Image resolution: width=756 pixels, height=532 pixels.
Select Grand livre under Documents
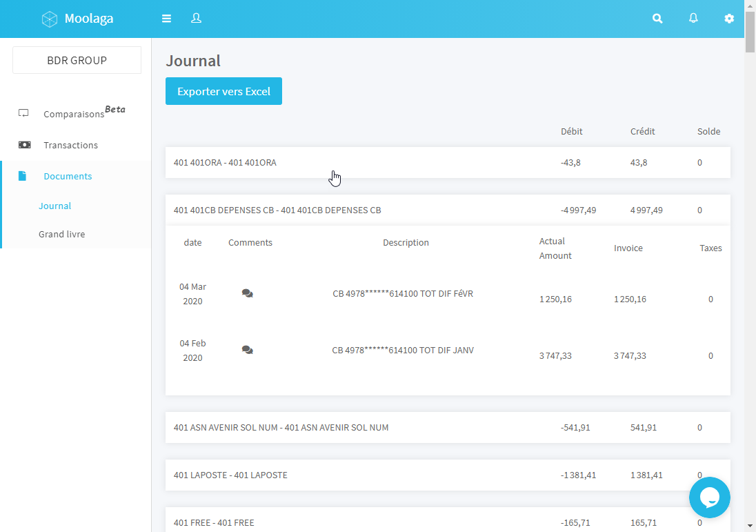[x=61, y=235]
